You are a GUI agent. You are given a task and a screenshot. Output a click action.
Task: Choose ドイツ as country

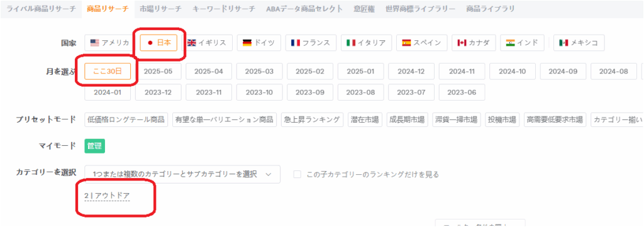(x=258, y=43)
